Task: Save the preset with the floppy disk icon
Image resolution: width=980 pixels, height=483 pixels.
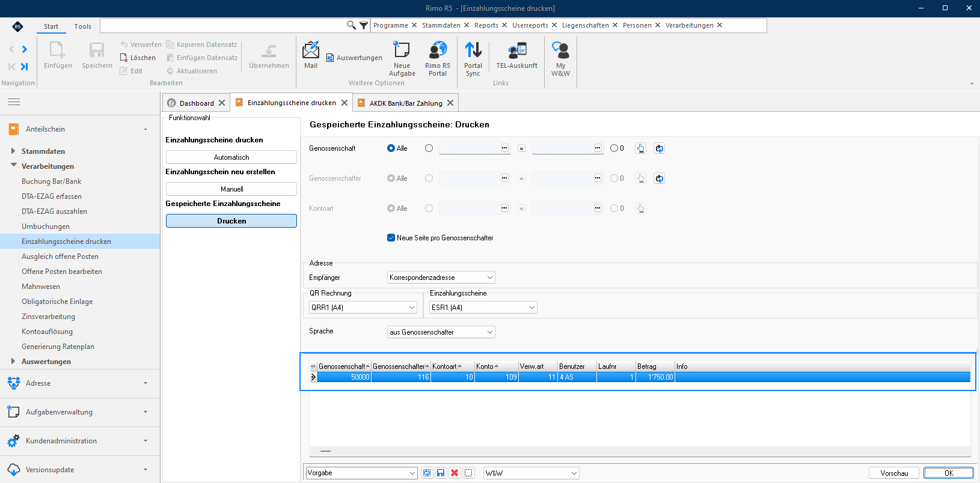Action: (441, 473)
